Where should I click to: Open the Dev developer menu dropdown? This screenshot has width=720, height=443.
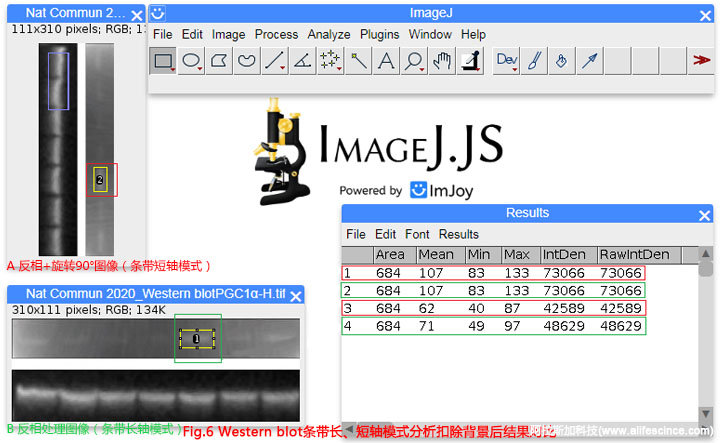coord(507,61)
